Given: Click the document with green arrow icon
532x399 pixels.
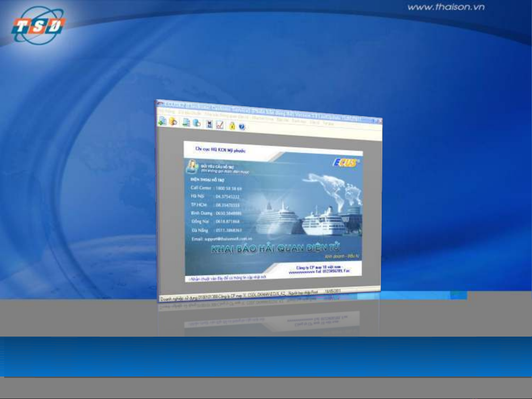Looking at the screenshot, I should 186,123.
